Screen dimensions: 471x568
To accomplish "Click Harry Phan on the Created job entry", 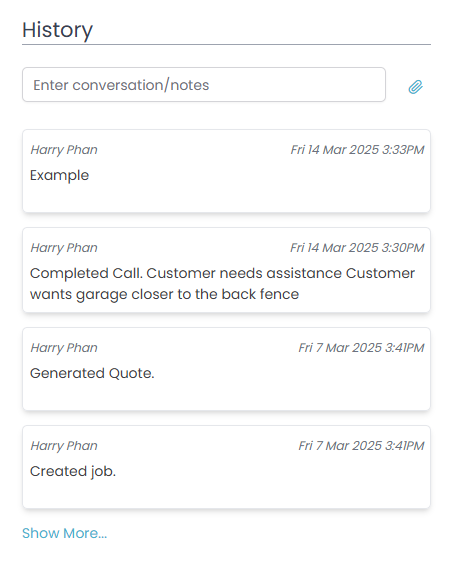I will 64,446.
